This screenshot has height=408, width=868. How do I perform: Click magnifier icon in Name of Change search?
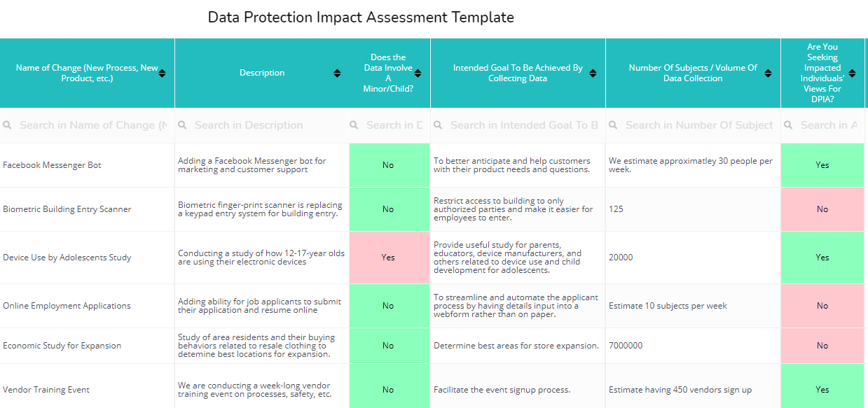tap(7, 125)
